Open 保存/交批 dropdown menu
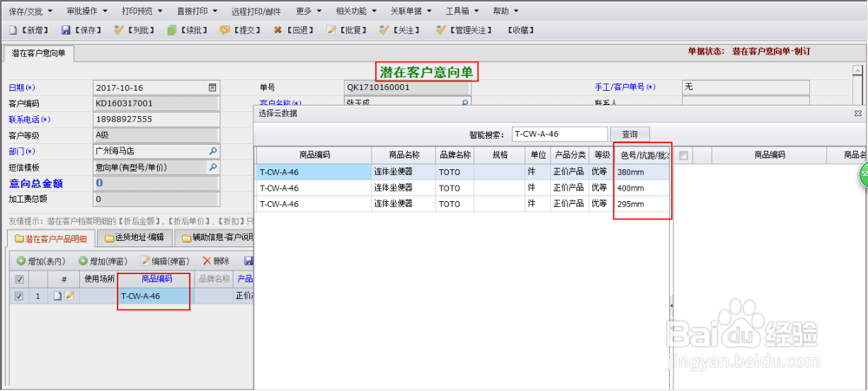The width and height of the screenshot is (868, 391). click(31, 10)
